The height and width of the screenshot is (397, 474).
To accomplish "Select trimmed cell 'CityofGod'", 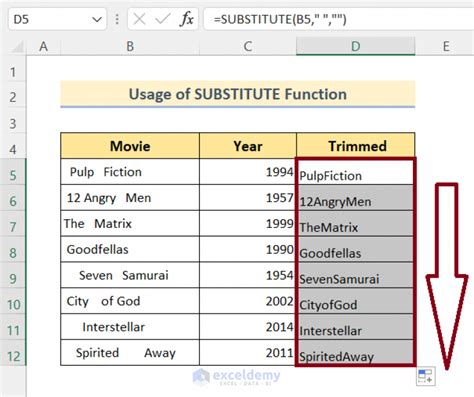I will pyautogui.click(x=356, y=301).
